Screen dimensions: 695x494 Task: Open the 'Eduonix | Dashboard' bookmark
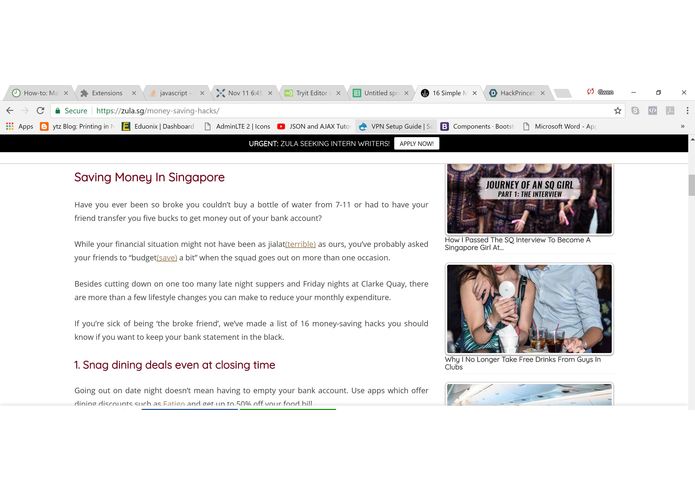coord(158,126)
